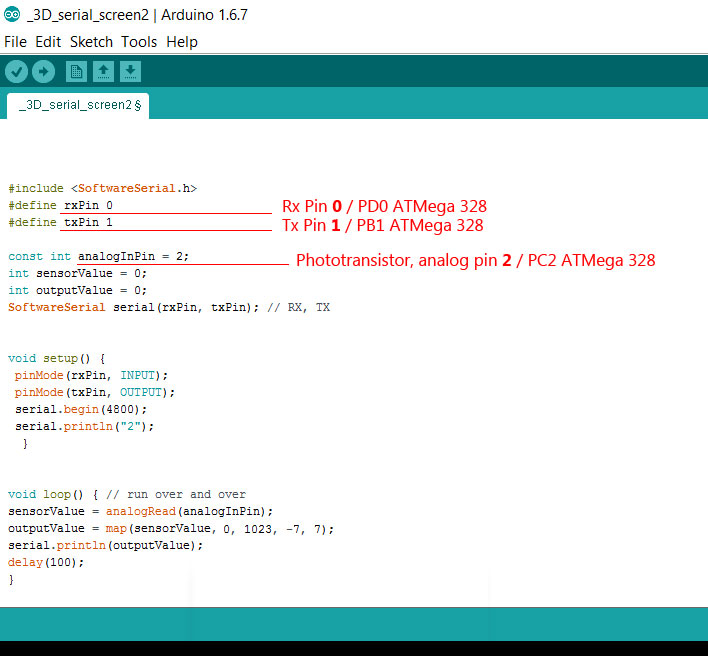Click the 'void setup() {' line
This screenshot has height=656, width=708.
(56, 358)
